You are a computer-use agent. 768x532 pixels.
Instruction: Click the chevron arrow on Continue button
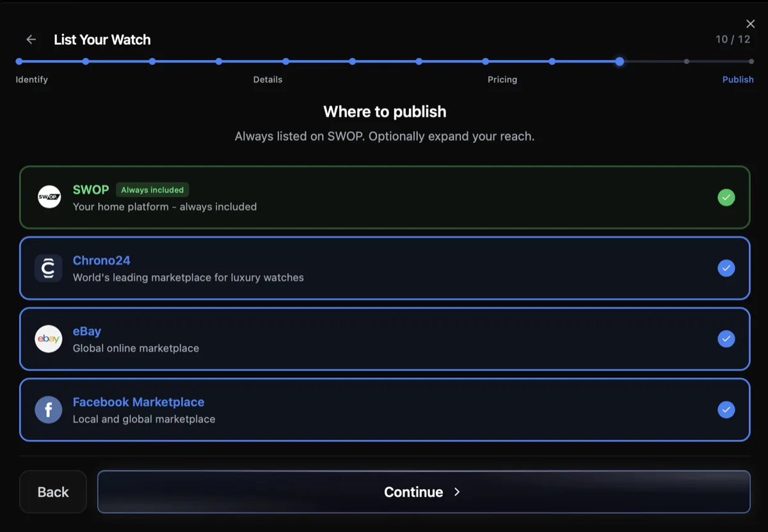457,492
